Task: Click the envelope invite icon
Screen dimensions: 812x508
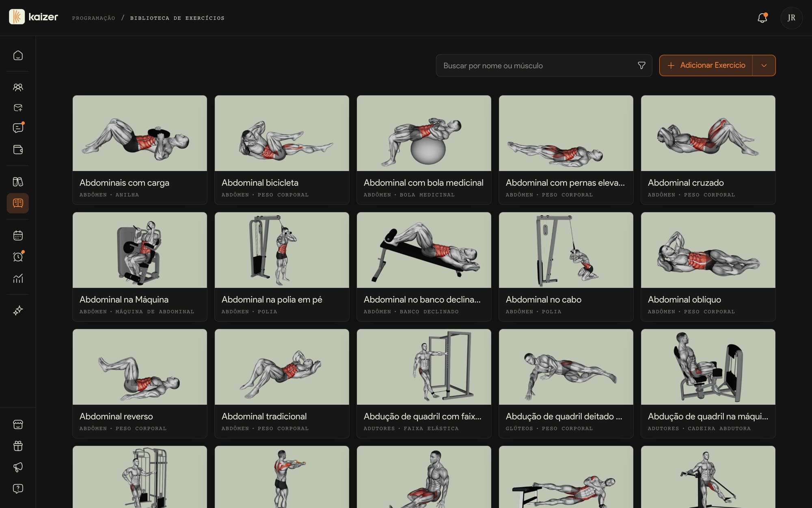Action: click(x=18, y=108)
